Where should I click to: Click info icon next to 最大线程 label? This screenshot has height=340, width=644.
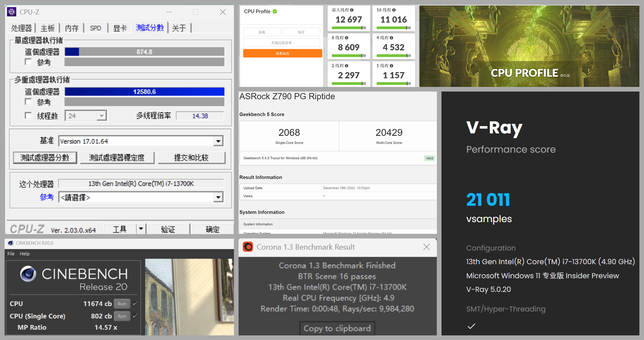352,10
